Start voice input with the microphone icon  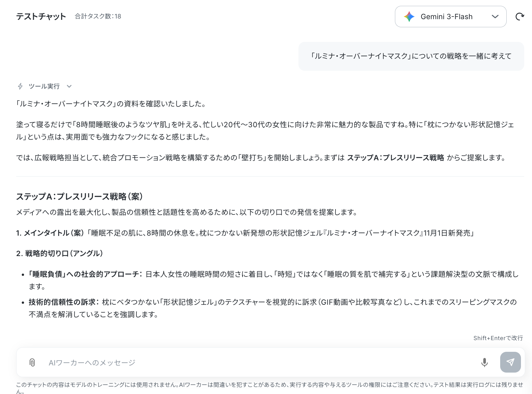click(x=484, y=362)
